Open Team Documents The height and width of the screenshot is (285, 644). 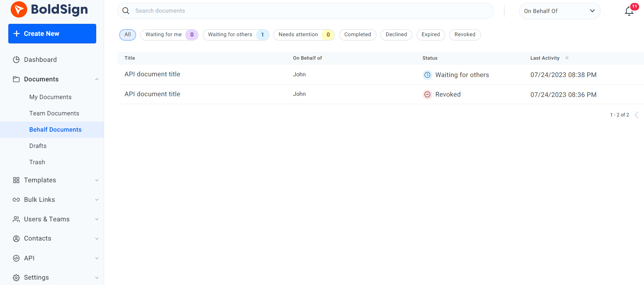(54, 113)
